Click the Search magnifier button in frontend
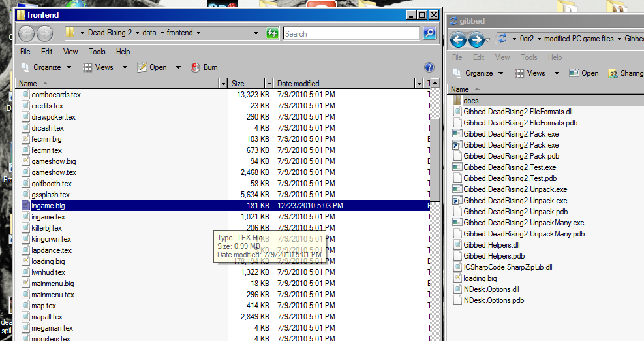 pyautogui.click(x=429, y=33)
